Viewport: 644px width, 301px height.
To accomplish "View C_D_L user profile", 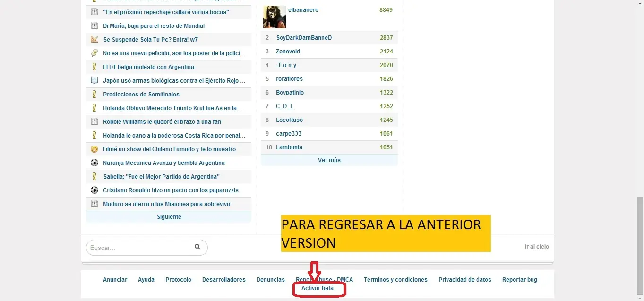I will (x=284, y=106).
